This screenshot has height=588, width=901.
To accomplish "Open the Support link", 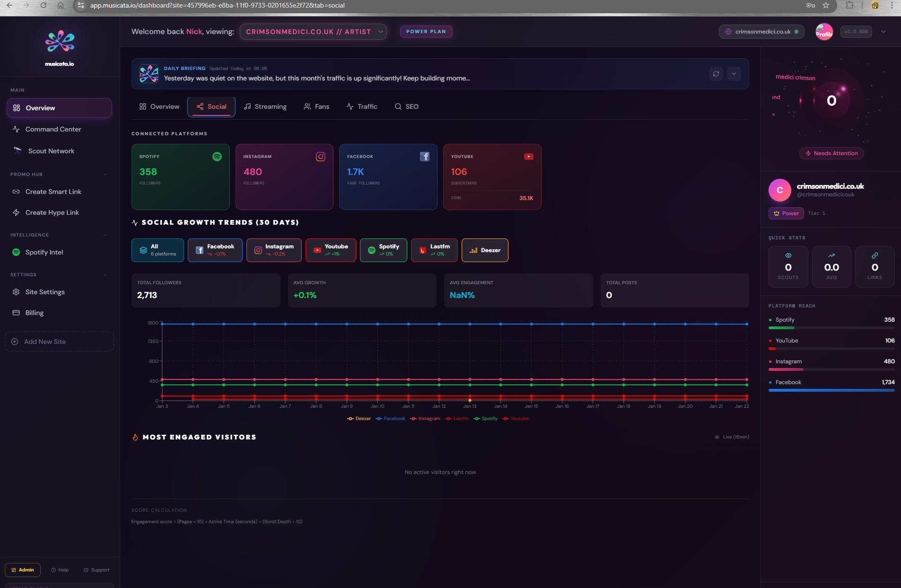I will pyautogui.click(x=96, y=570).
